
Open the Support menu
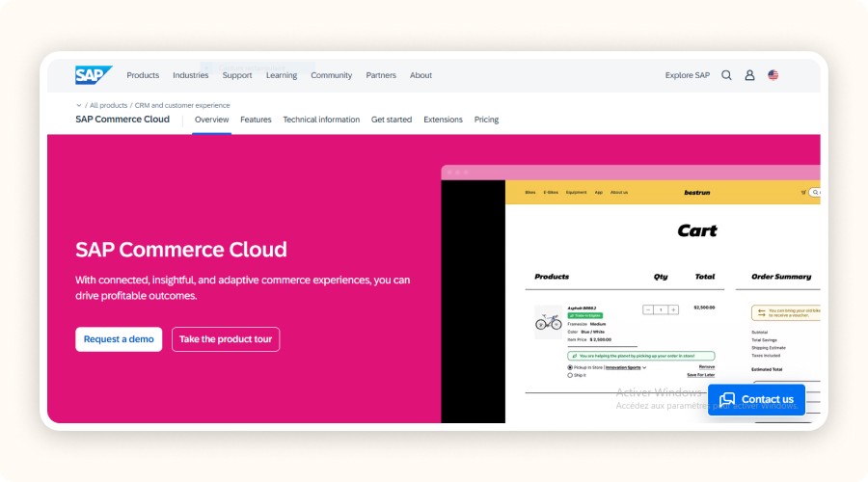[x=237, y=75]
